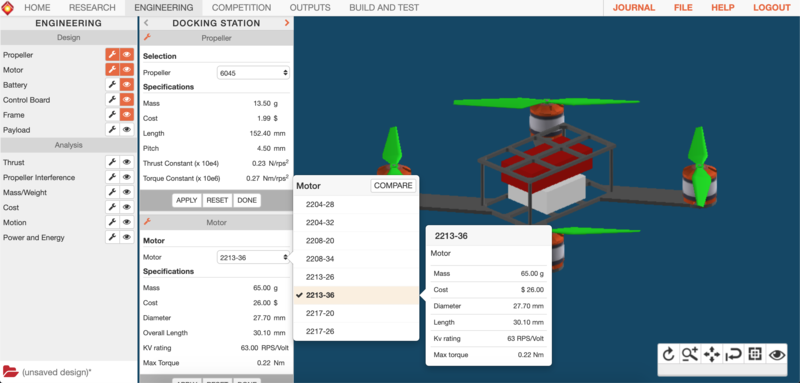Open the Payload wrench editor
The width and height of the screenshot is (800, 383).
pyautogui.click(x=112, y=130)
